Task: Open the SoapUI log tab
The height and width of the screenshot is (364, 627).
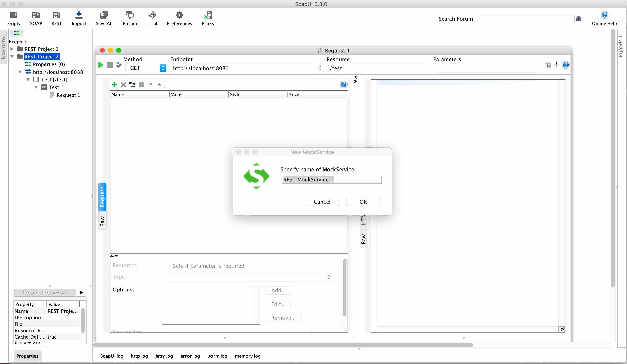Action: point(112,356)
